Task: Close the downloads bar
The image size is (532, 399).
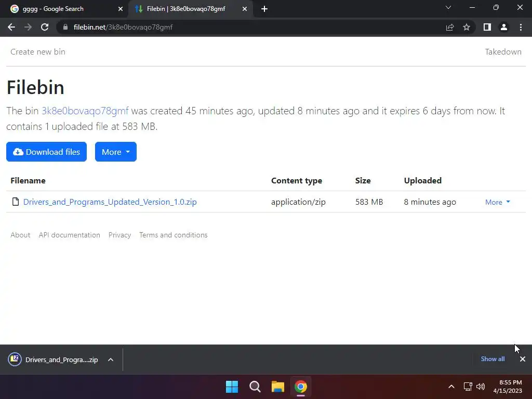Action: point(523,359)
